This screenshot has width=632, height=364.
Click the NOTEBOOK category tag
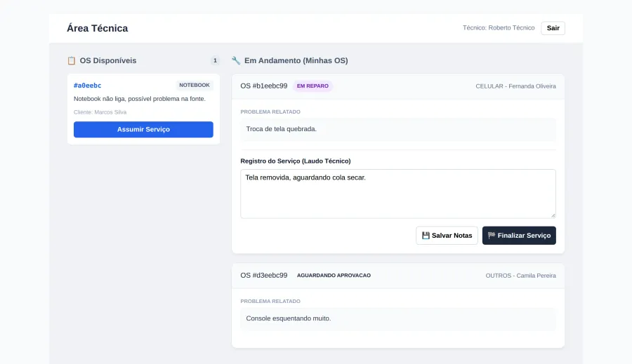click(x=195, y=86)
